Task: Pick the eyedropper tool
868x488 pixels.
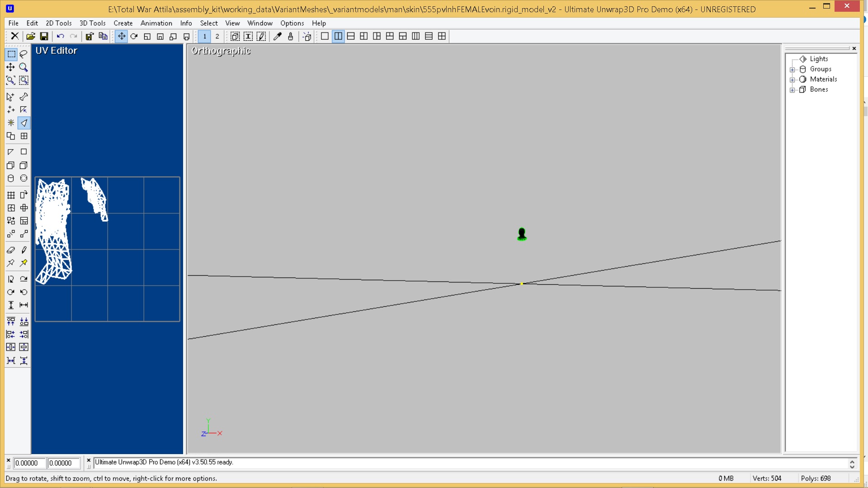Action: pos(278,37)
